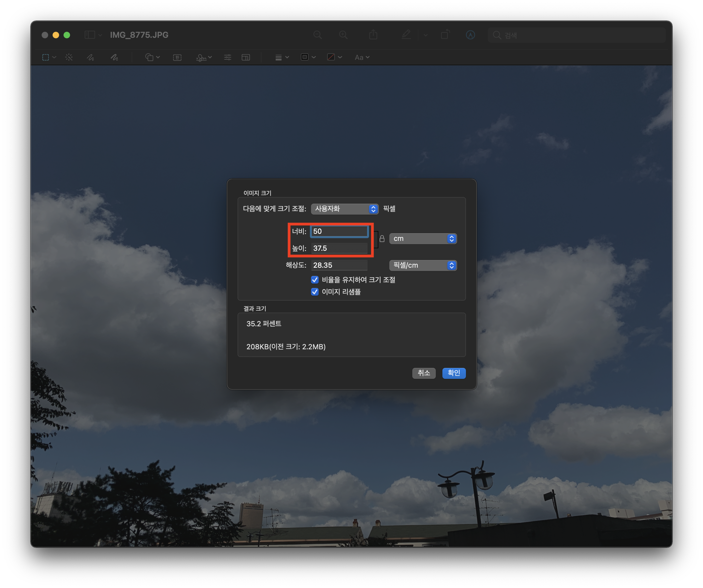Image resolution: width=703 pixels, height=588 pixels.
Task: Select the Instant Alpha wand tool
Action: pyautogui.click(x=69, y=57)
